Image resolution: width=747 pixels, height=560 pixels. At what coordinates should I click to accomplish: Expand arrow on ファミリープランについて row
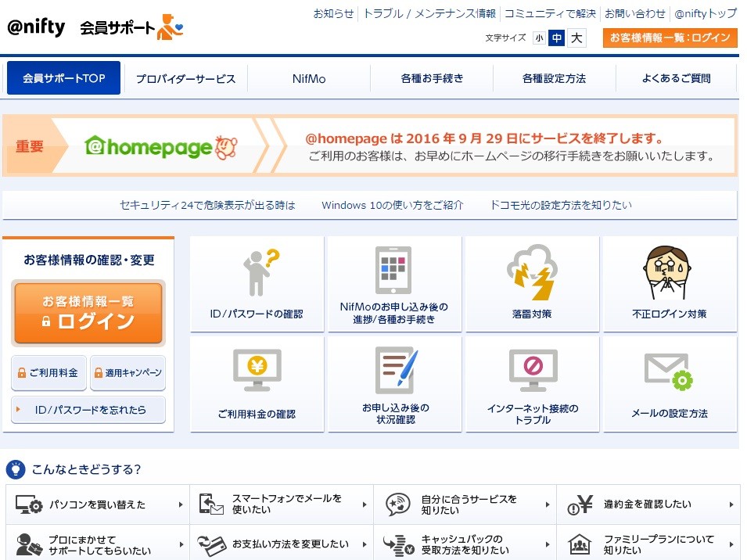[731, 544]
